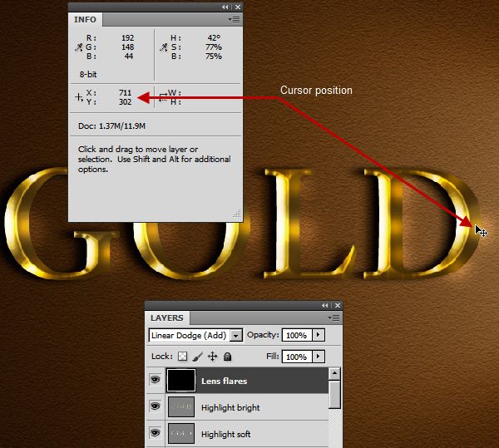499x448 pixels.
Task: Click the Lens flares layer thumbnail
Action: [180, 380]
